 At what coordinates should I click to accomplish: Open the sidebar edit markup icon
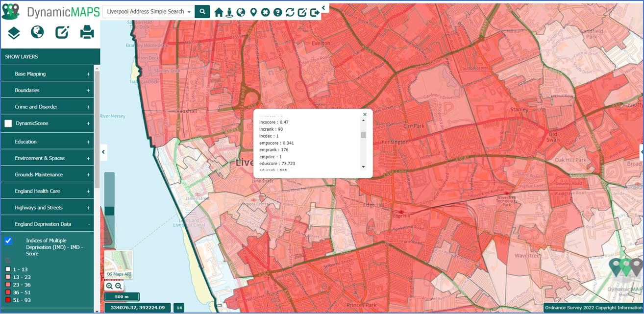[x=62, y=32]
